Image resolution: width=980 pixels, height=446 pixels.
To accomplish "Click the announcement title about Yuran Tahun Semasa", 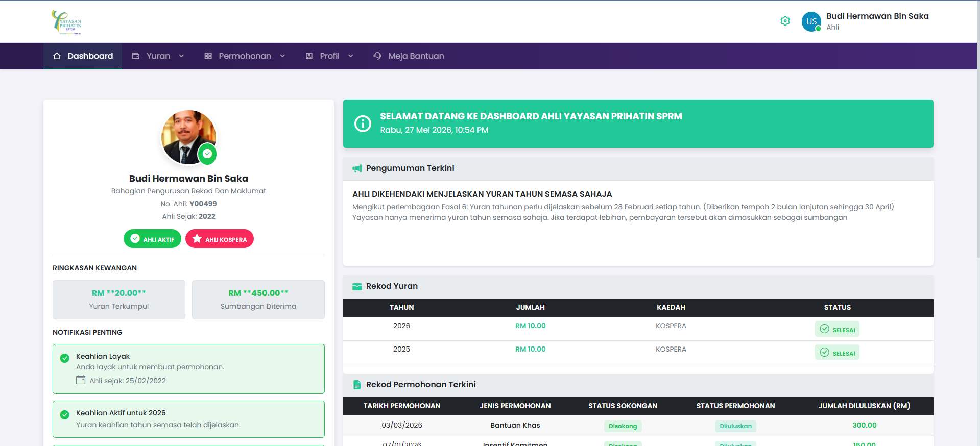I will [482, 194].
